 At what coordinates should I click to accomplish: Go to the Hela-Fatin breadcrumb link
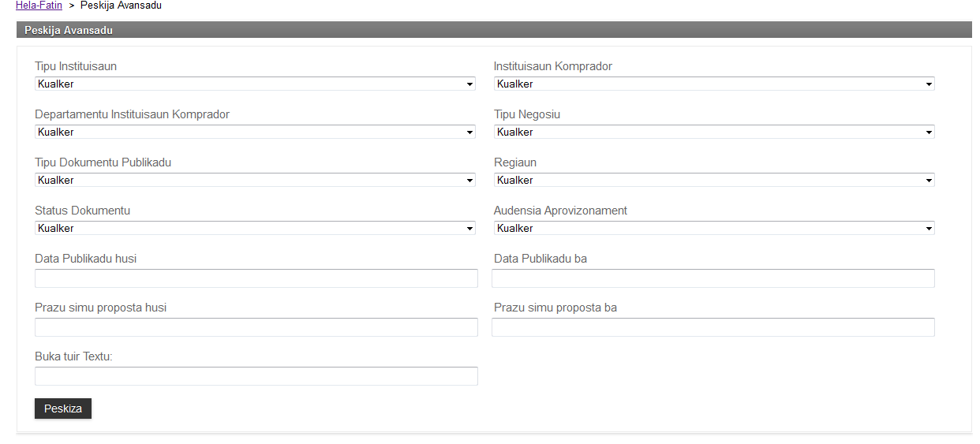(x=39, y=6)
